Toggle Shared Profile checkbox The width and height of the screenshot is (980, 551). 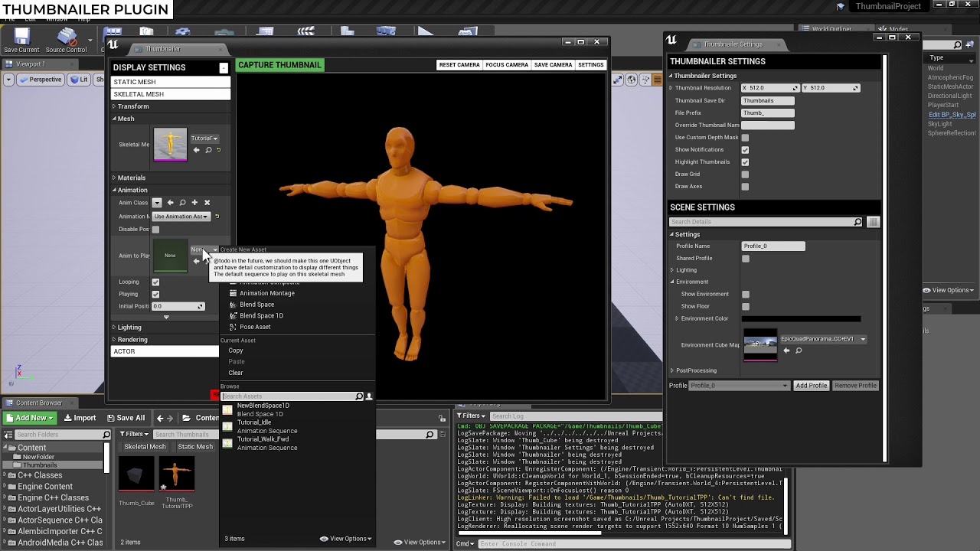coord(746,259)
